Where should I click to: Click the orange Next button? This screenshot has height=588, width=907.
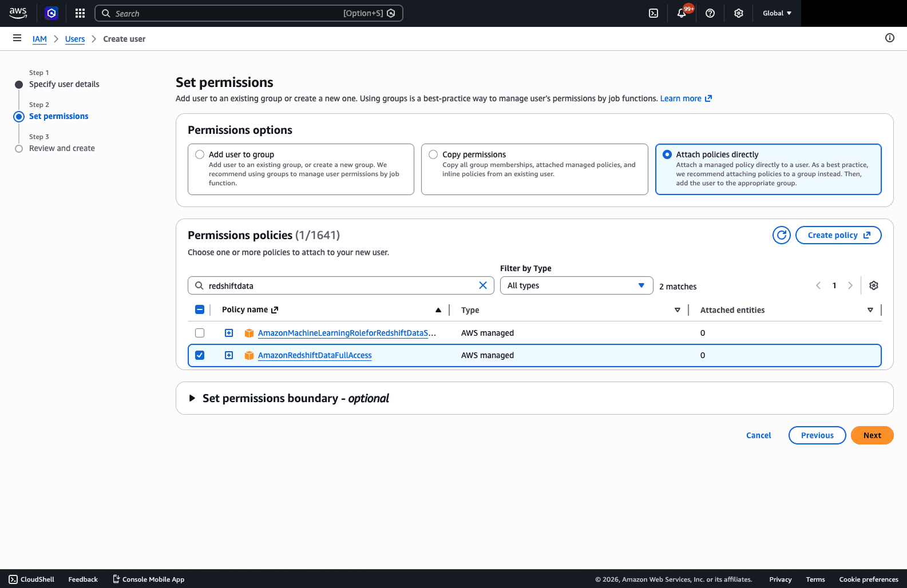point(872,435)
